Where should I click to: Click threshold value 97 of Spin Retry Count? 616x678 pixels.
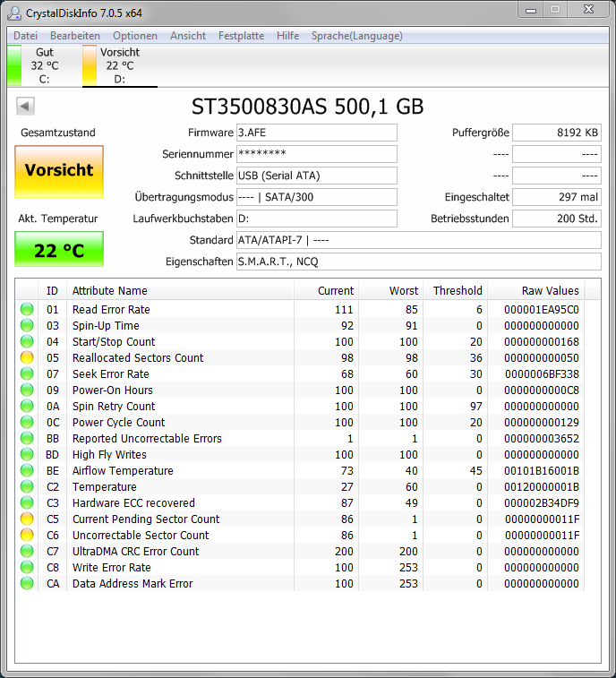476,407
